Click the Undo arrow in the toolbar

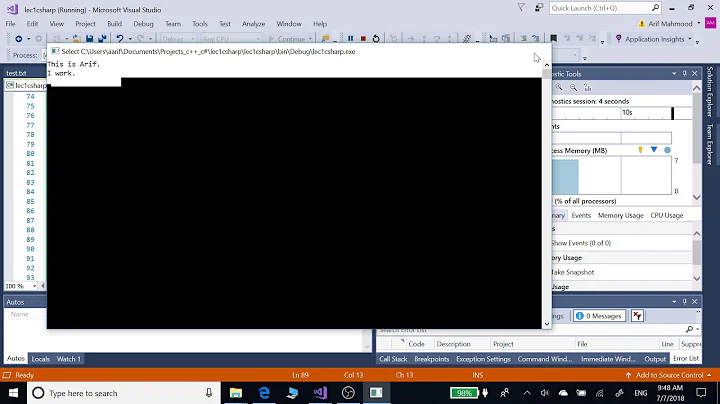point(119,39)
